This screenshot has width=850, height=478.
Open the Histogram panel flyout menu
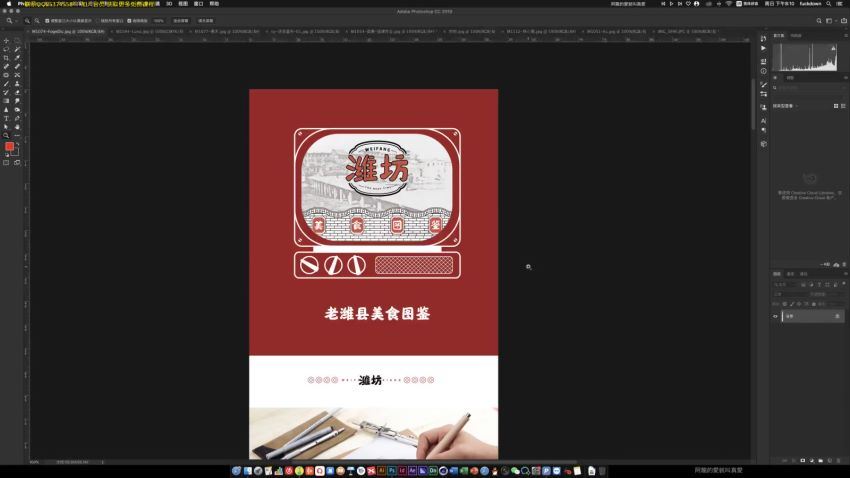[x=846, y=36]
